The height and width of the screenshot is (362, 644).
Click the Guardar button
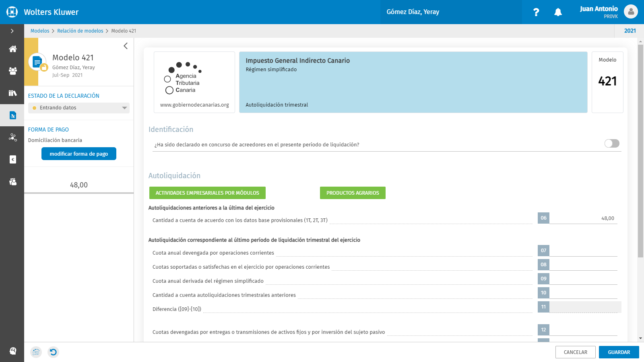(619, 352)
